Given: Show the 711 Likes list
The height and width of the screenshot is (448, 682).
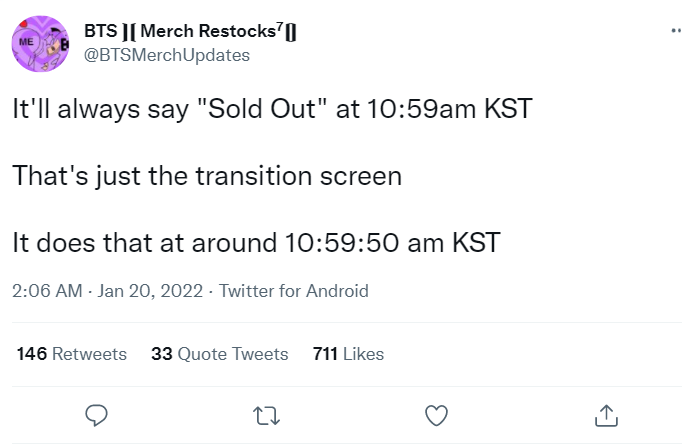Looking at the screenshot, I should coord(348,354).
